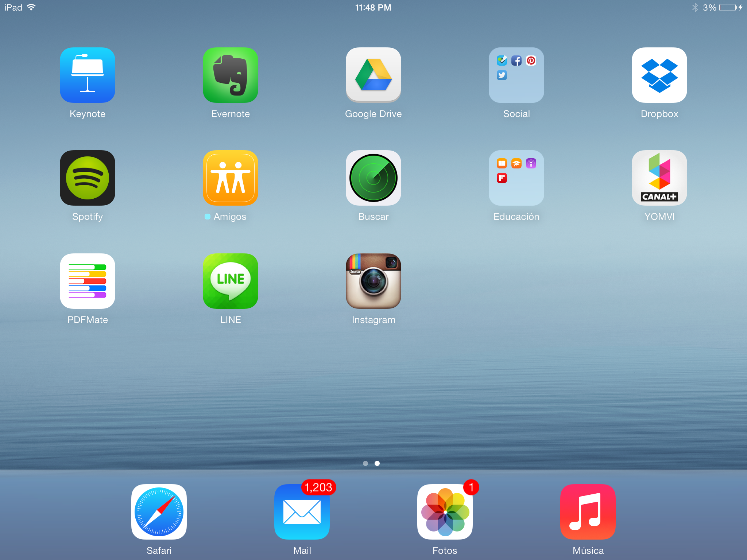Select the second home screen page dot

(377, 463)
